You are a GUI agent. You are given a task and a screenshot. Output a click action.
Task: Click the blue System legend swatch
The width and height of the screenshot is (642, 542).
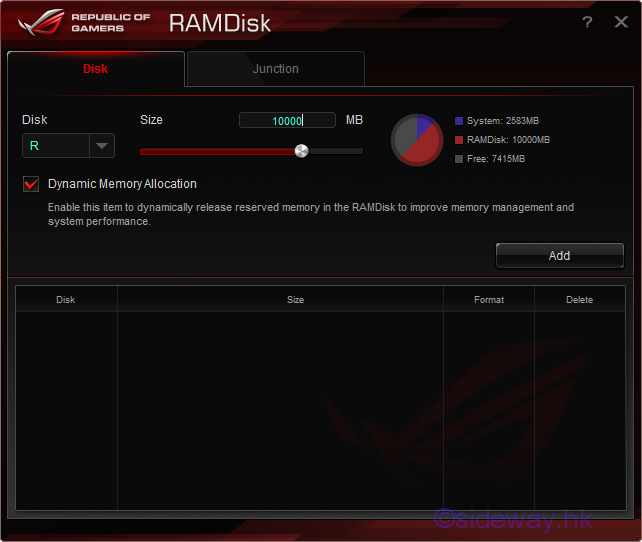[459, 121]
